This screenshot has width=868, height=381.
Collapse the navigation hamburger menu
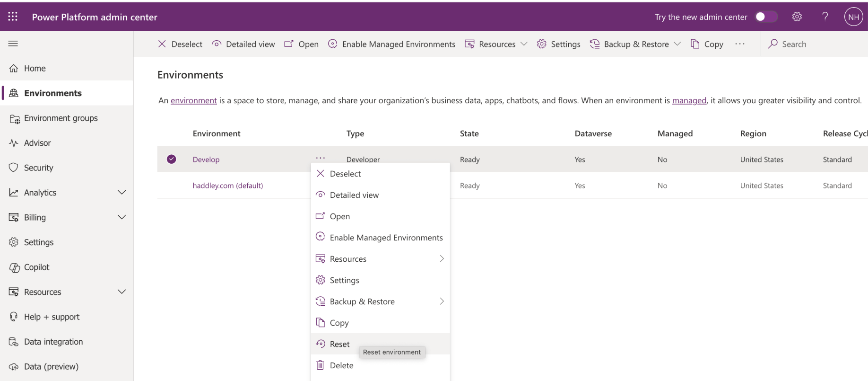[13, 44]
